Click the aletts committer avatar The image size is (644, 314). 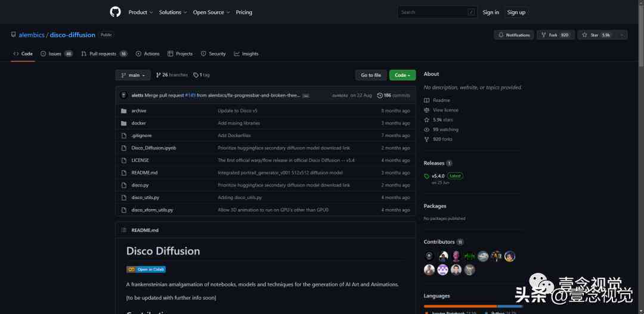click(123, 95)
